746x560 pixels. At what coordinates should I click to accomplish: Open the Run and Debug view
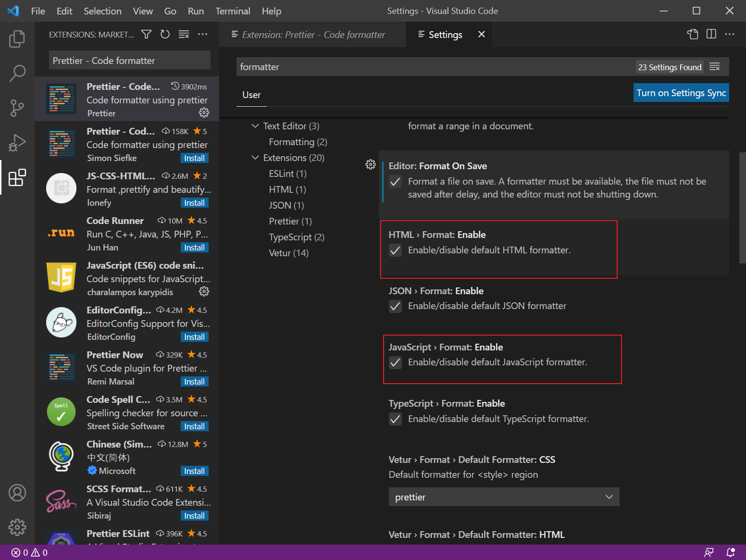(17, 143)
